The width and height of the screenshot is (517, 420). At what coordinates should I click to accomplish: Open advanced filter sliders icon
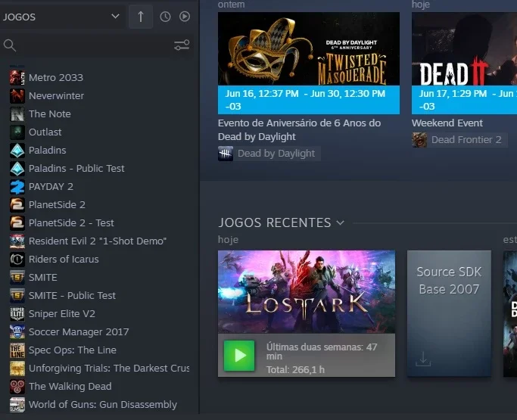coord(182,45)
